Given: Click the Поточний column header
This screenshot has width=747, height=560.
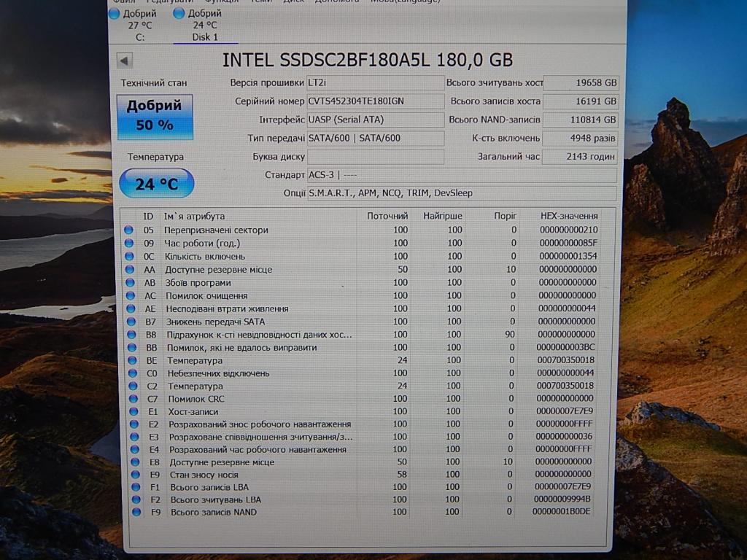Looking at the screenshot, I should pos(387,216).
